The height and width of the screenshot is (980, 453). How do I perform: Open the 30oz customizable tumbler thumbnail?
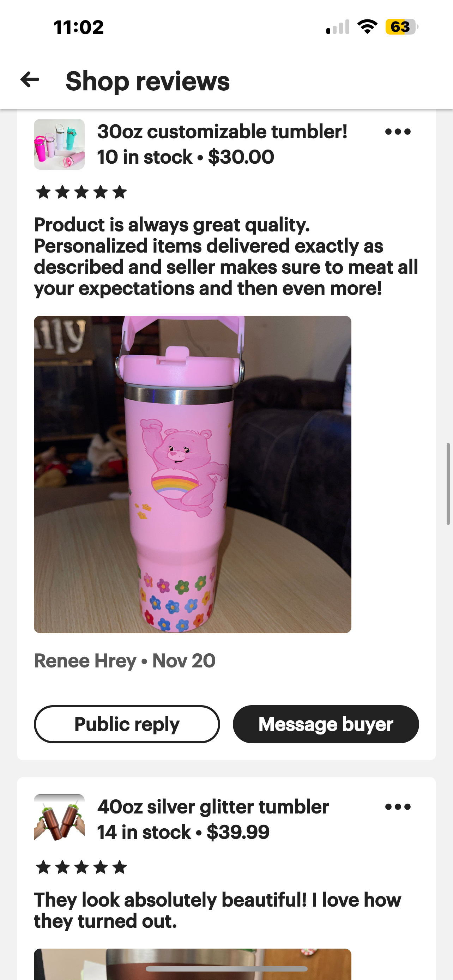(x=59, y=144)
